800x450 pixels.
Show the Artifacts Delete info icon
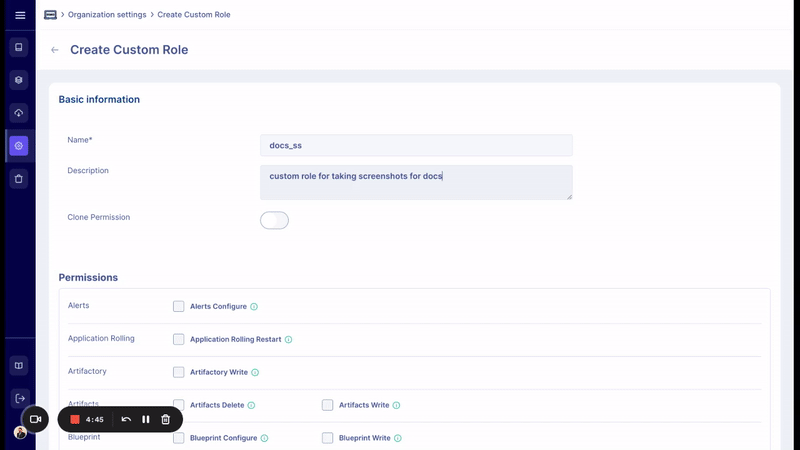(251, 405)
